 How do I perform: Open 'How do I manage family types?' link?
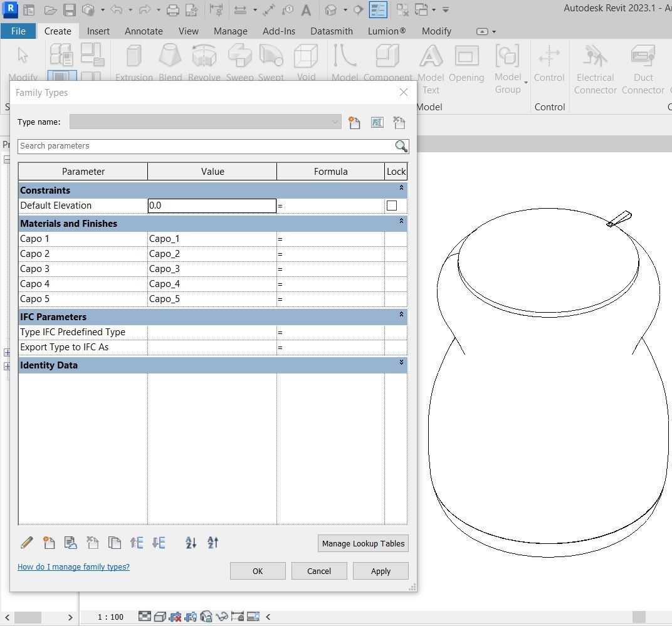pos(73,567)
